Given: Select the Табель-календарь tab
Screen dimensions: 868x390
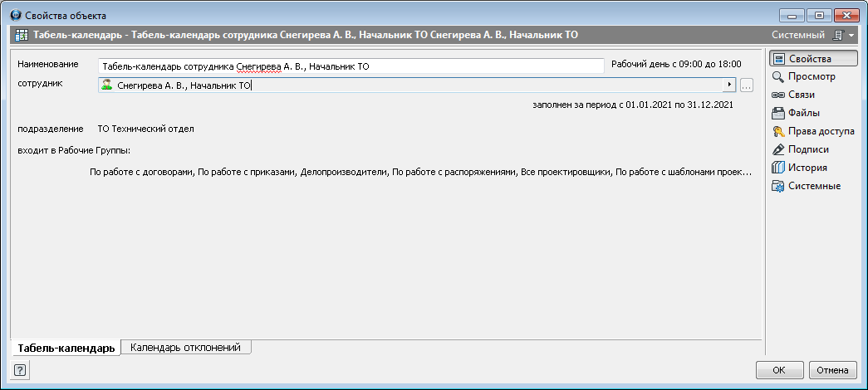Looking at the screenshot, I should coord(66,349).
